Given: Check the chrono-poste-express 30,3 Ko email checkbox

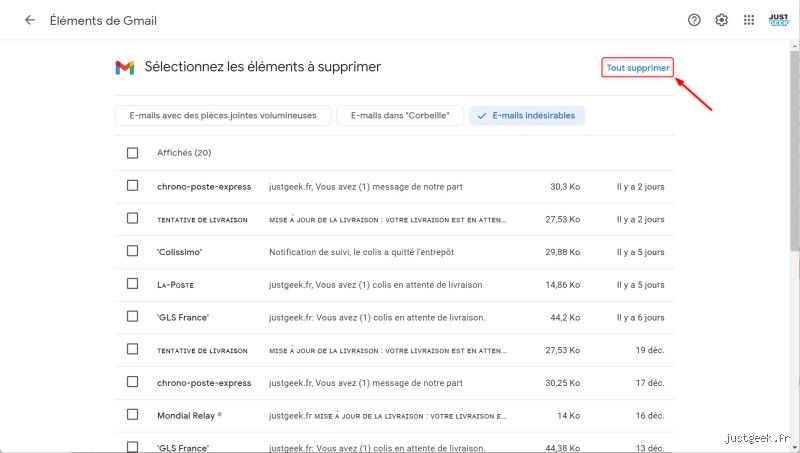Looking at the screenshot, I should [132, 185].
